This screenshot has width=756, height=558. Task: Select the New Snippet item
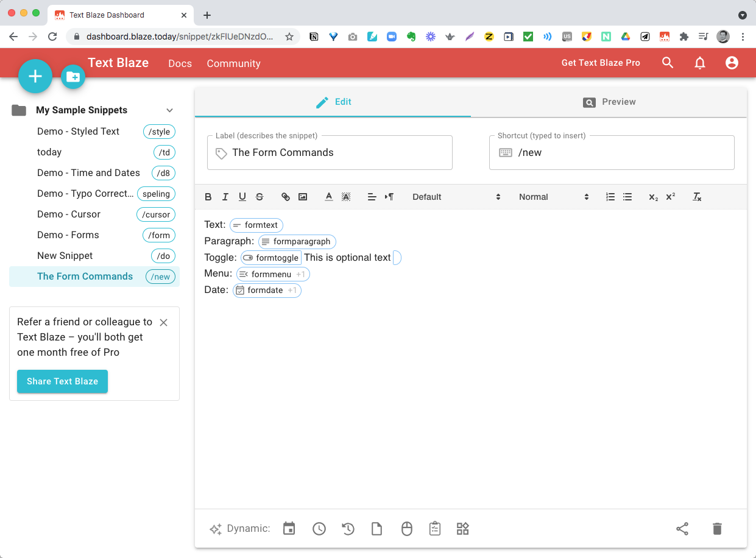[94, 256]
